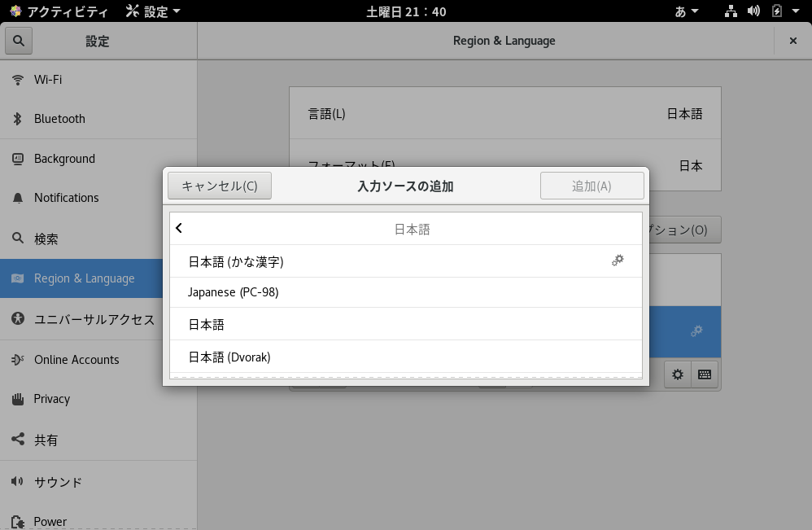This screenshot has height=530, width=812.
Task: Open the Notifications settings panel label
Action: (66, 198)
